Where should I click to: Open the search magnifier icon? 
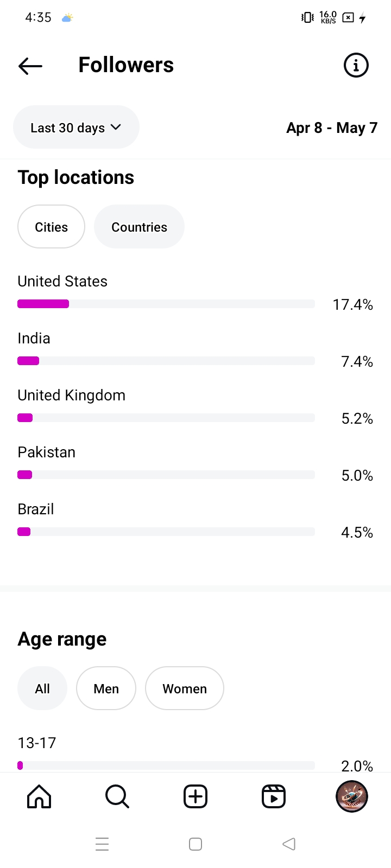point(117,796)
